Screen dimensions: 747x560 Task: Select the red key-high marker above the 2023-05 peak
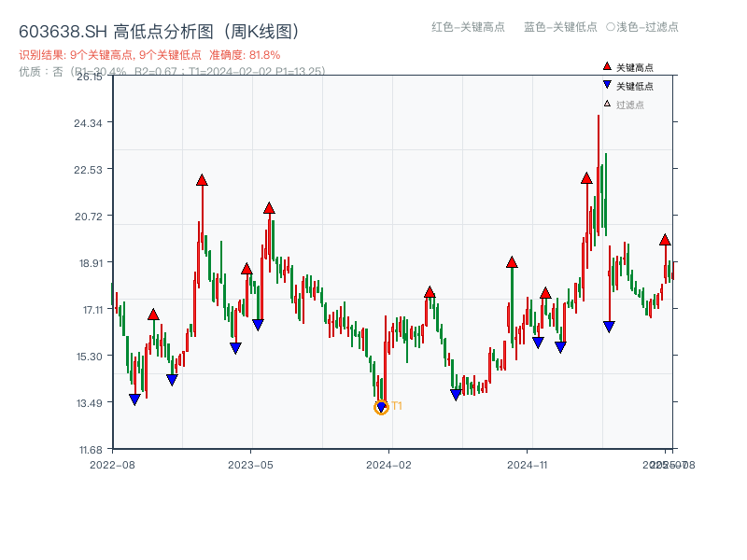pos(270,208)
